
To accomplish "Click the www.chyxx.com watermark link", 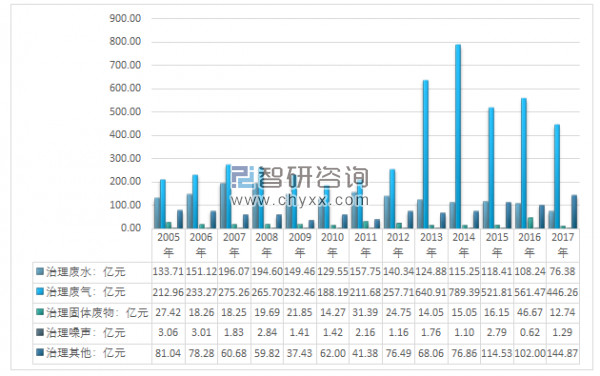I will pyautogui.click(x=299, y=200).
